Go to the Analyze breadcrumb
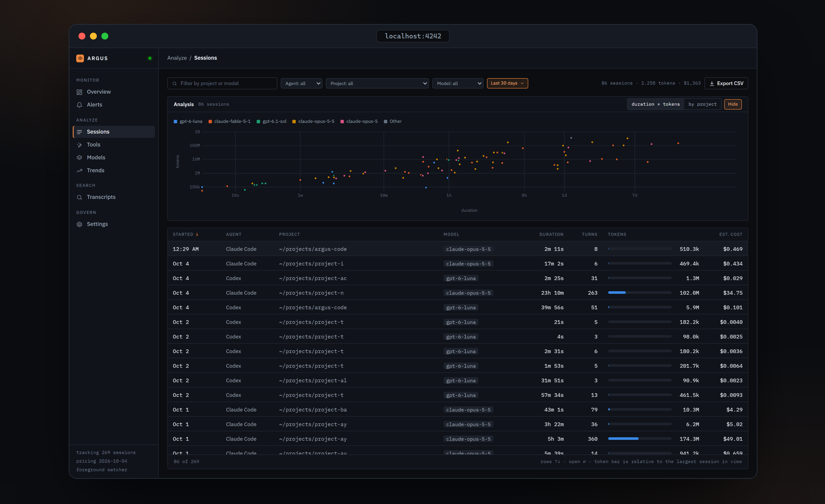Image resolution: width=825 pixels, height=504 pixels. tap(177, 58)
